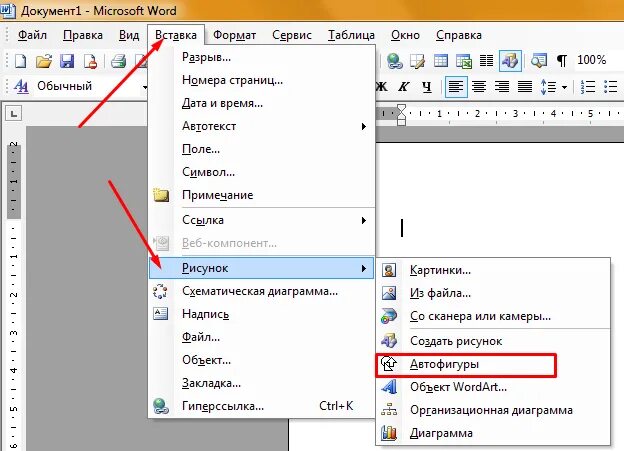This screenshot has width=624, height=451.
Task: Click the bulleted list icon
Action: click(610, 86)
